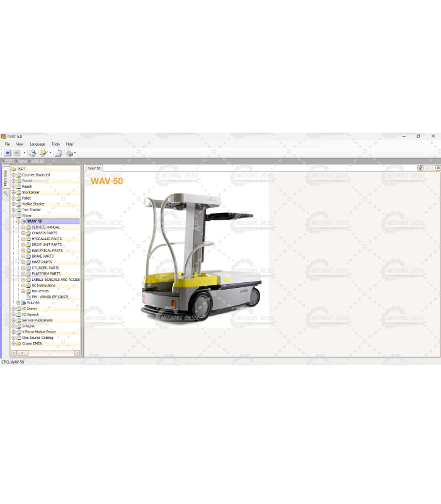Expand the HYDRAULIC PARTS tree node

(23, 239)
